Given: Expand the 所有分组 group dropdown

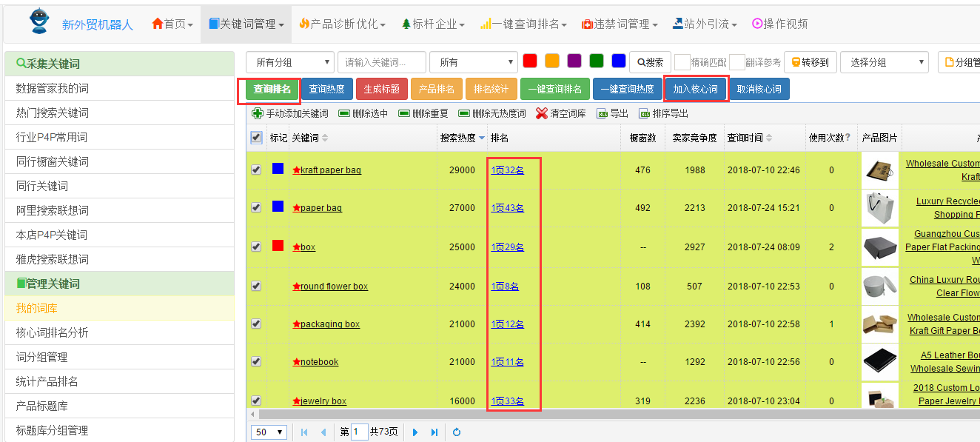Looking at the screenshot, I should (x=290, y=62).
